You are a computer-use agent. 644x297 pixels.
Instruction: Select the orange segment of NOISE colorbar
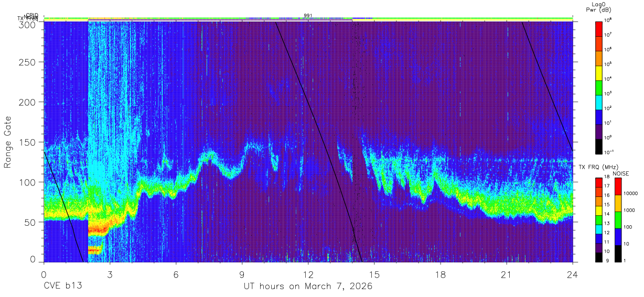pos(618,203)
